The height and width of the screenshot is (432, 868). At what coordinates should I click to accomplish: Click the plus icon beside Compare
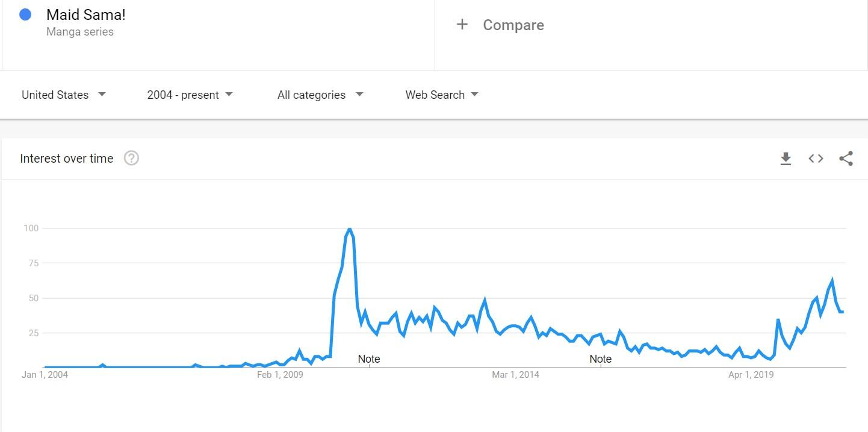tap(462, 25)
